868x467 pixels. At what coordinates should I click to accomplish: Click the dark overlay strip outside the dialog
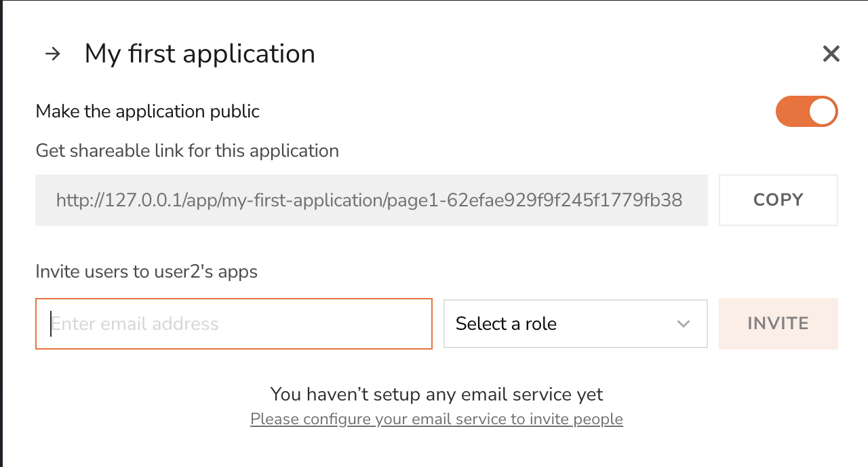pyautogui.click(x=1, y=233)
